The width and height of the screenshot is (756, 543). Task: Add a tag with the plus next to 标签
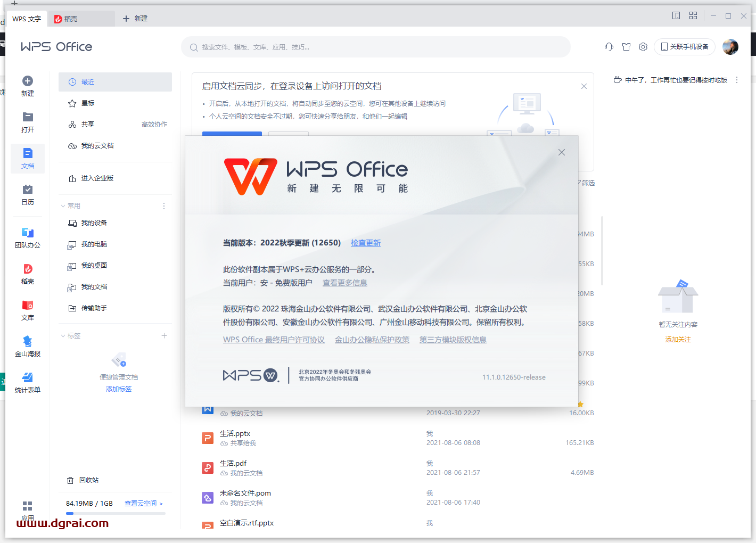click(x=165, y=335)
